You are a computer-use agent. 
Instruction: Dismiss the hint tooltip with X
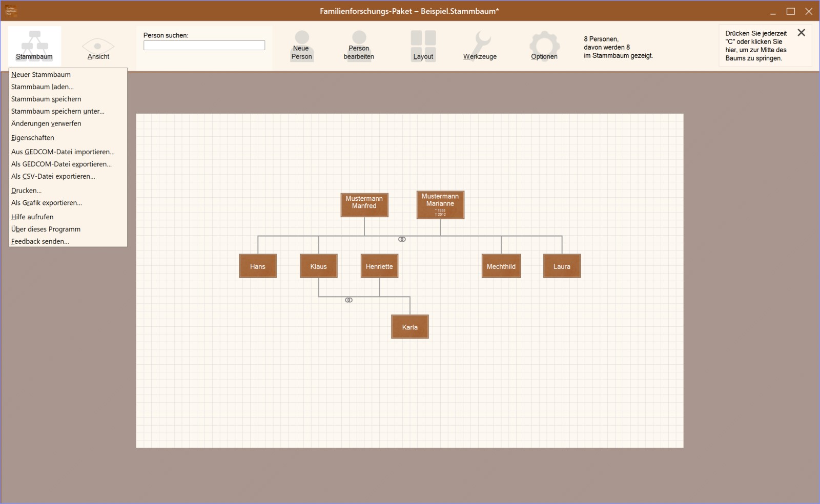(802, 33)
